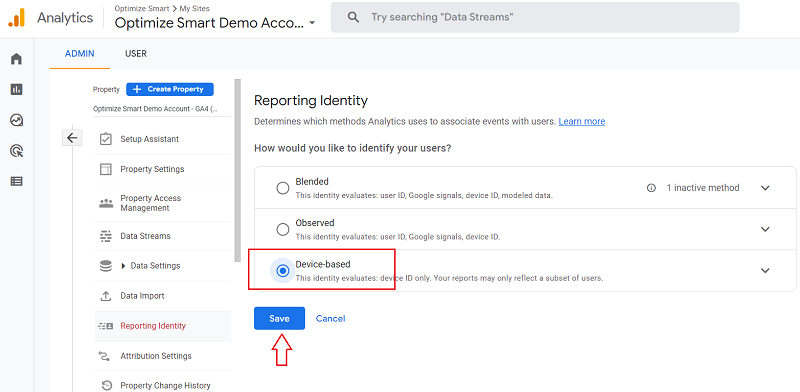Screen dimensions: 800x392
Task: Click the Create Property button
Action: click(170, 89)
